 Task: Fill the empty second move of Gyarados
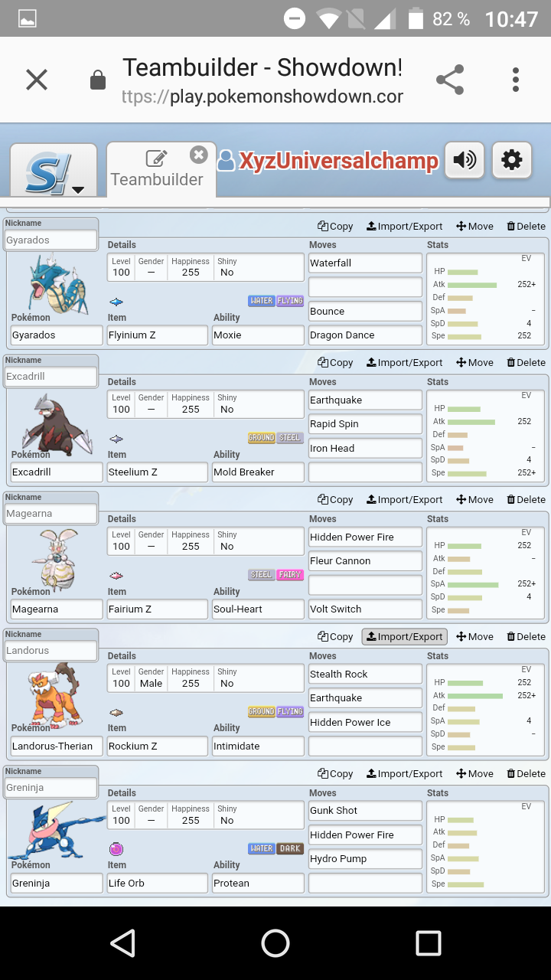pyautogui.click(x=365, y=287)
